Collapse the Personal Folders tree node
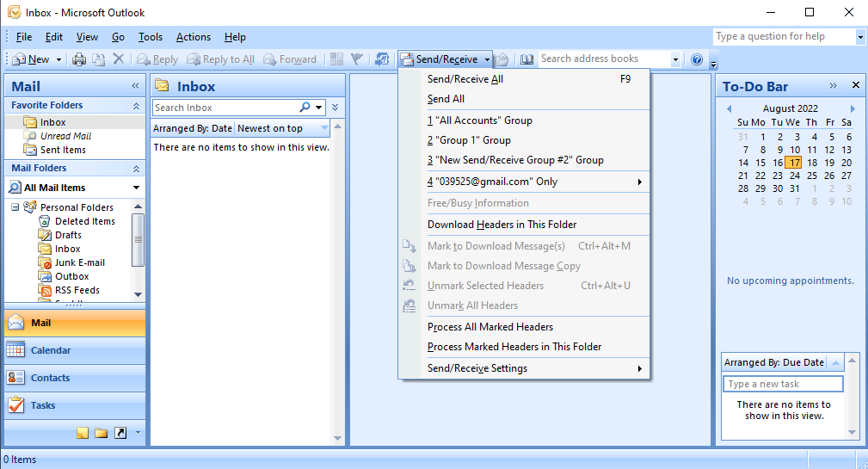868x469 pixels. tap(15, 207)
